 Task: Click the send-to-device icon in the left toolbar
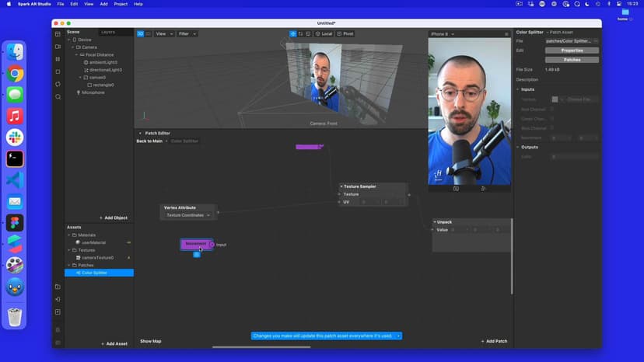pyautogui.click(x=58, y=299)
